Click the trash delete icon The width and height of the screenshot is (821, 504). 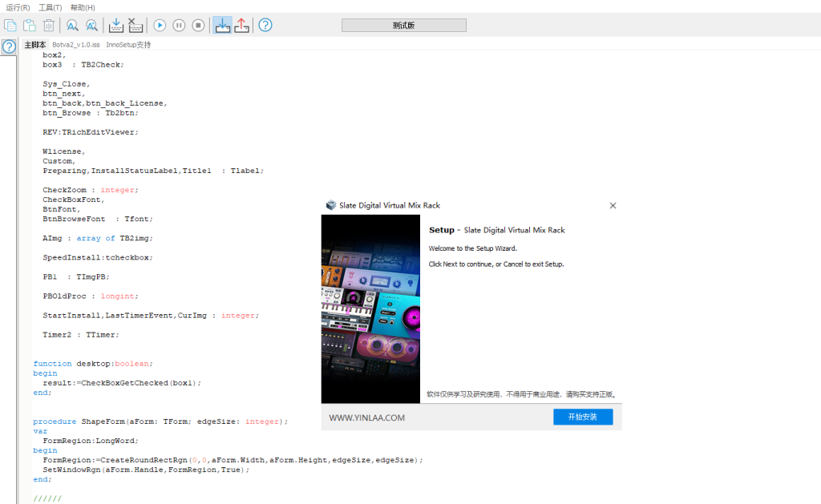[x=49, y=26]
